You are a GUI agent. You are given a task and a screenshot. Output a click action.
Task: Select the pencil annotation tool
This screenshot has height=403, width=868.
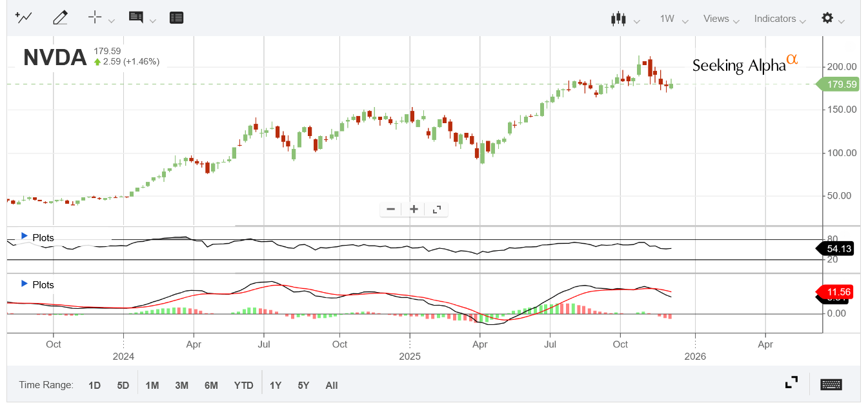(x=60, y=18)
